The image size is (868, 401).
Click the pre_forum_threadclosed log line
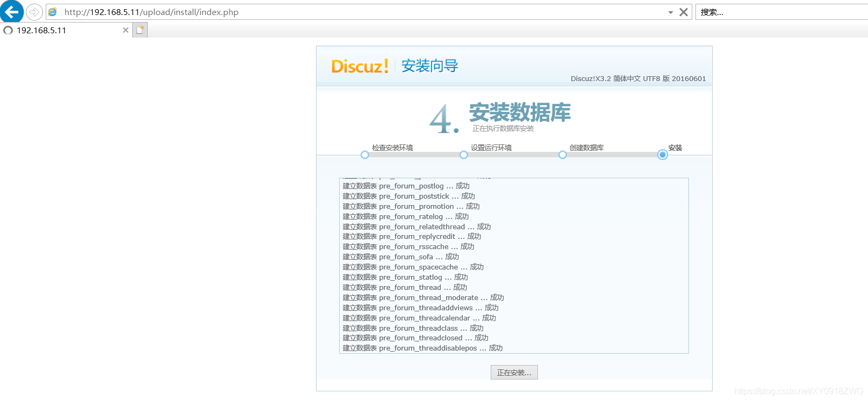(x=416, y=338)
